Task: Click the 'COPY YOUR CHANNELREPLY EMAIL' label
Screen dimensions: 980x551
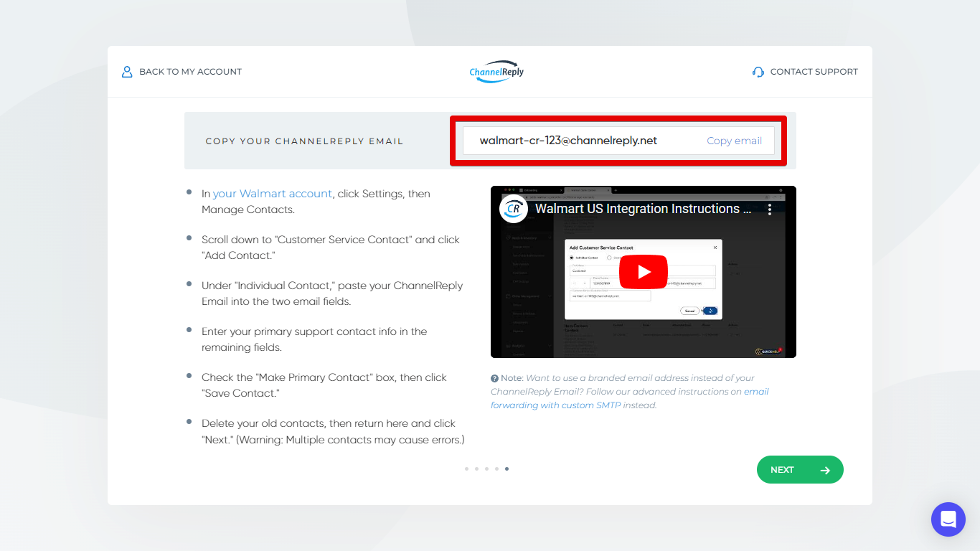Action: tap(304, 141)
